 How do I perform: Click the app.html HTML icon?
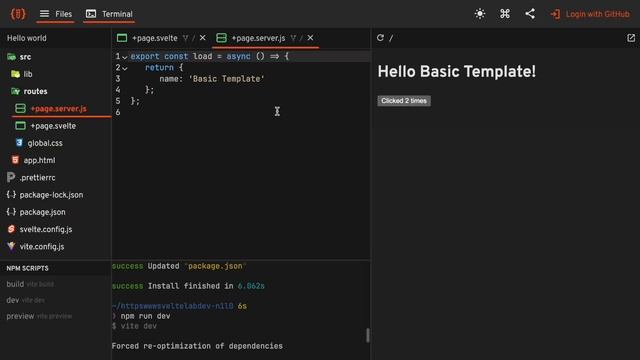[x=15, y=160]
